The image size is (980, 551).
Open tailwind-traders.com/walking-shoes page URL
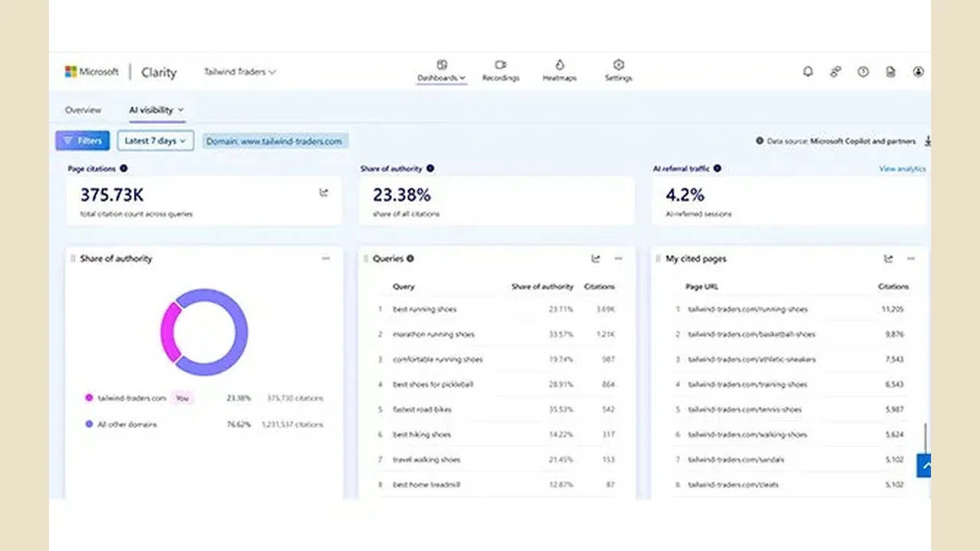(748, 435)
